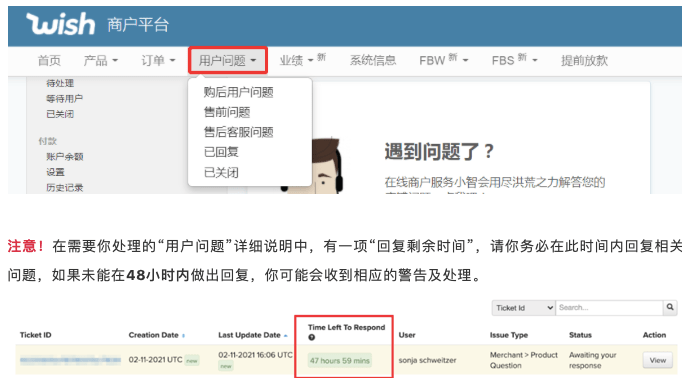Open the 用户问题 dropdown menu
Screen dimensions: 682x378
tap(227, 60)
